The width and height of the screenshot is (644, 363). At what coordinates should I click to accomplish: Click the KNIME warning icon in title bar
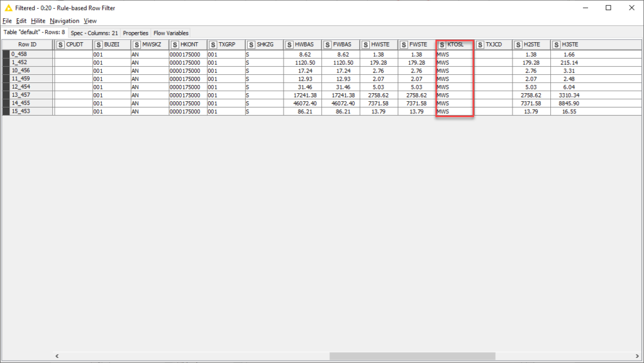click(8, 8)
